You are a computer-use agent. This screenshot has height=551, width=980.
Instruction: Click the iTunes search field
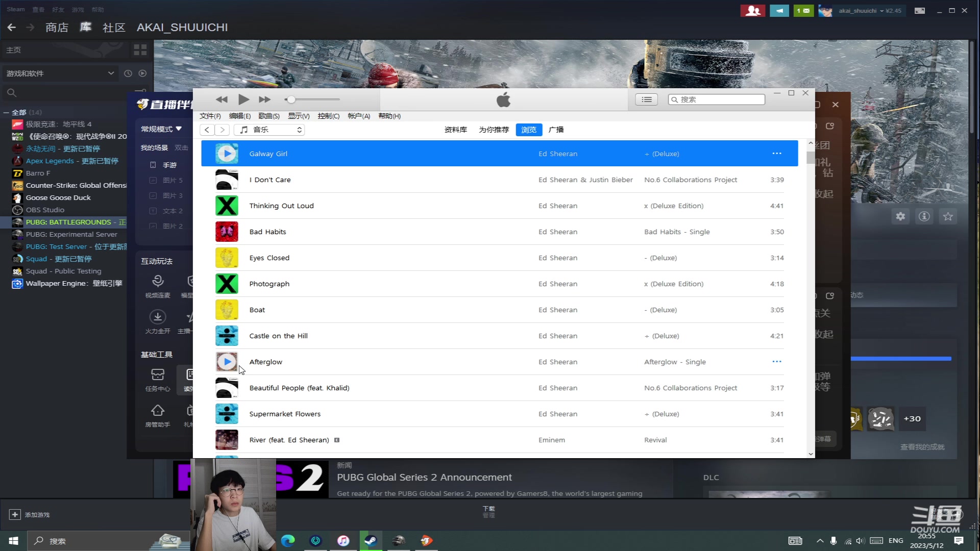click(717, 99)
